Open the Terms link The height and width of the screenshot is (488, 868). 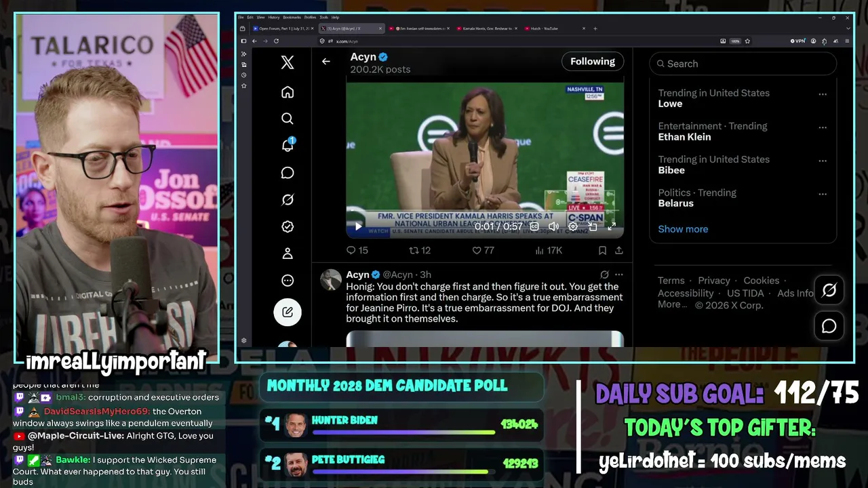(671, 281)
